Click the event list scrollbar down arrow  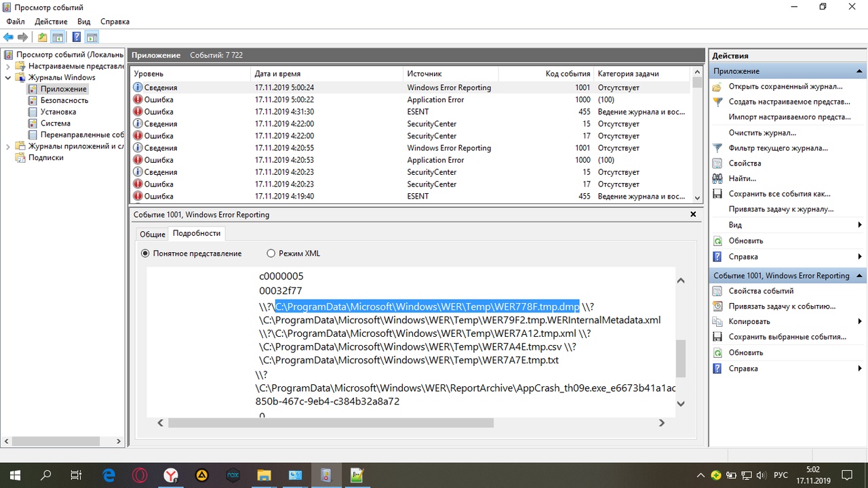[697, 197]
